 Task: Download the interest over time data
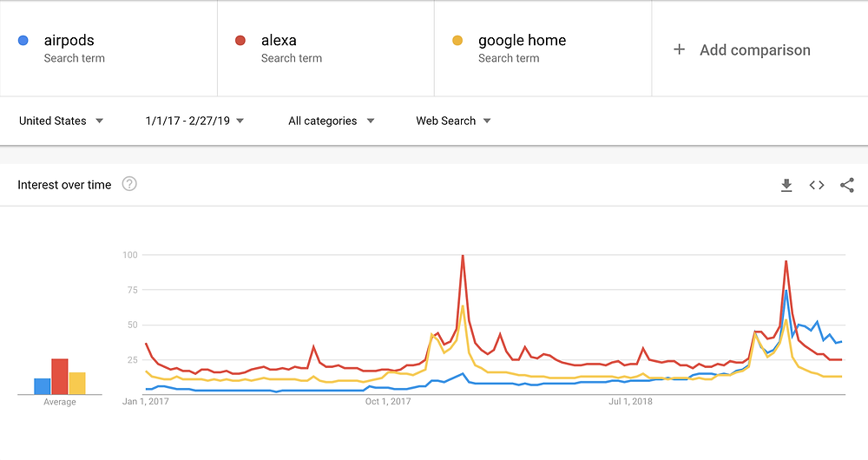tap(786, 186)
